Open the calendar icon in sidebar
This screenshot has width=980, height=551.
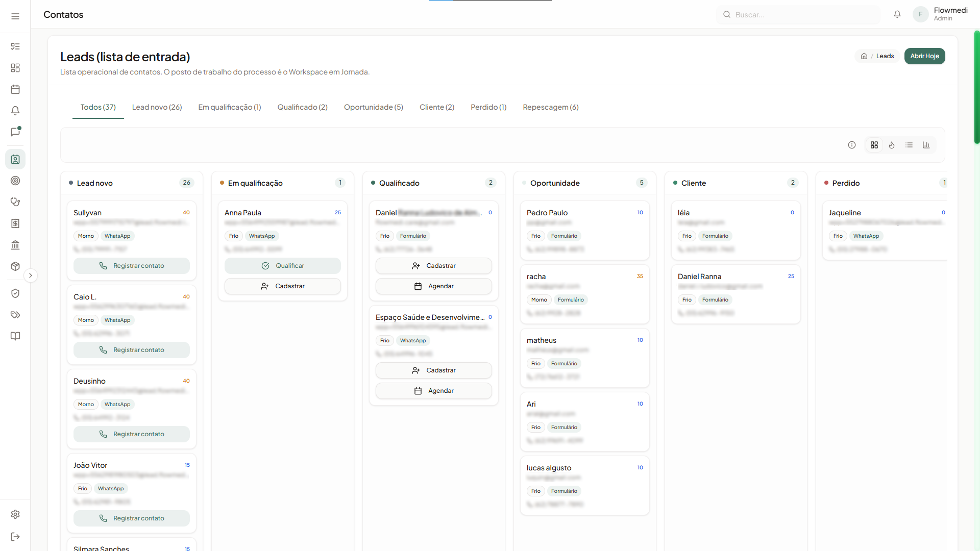(15, 89)
